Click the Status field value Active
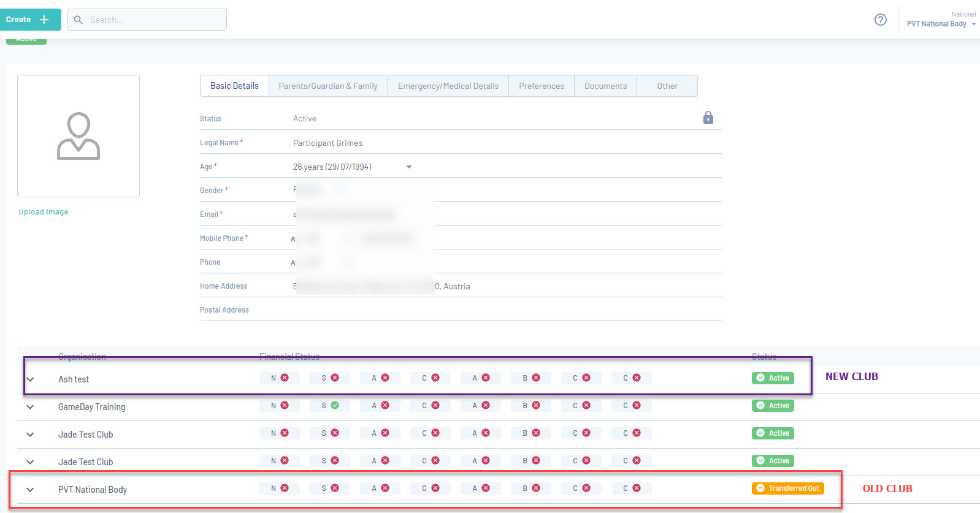This screenshot has height=513, width=980. coord(305,119)
